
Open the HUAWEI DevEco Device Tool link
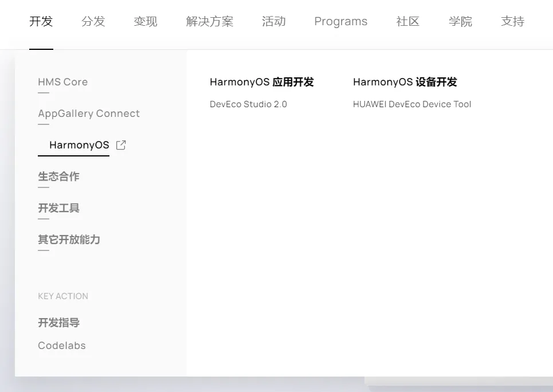tap(412, 104)
